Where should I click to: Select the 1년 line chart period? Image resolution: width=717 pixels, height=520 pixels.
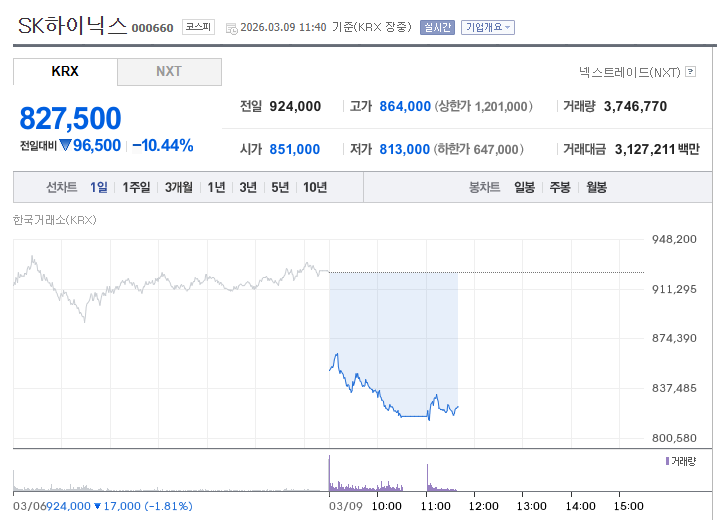(x=216, y=187)
